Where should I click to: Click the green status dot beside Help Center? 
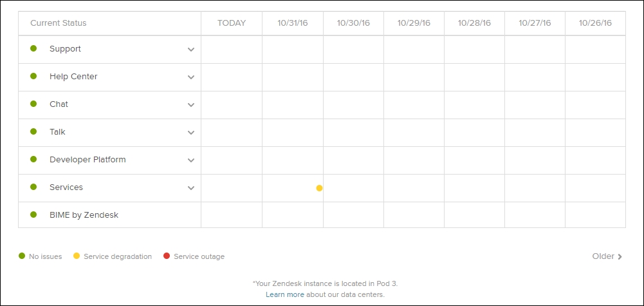coord(33,76)
